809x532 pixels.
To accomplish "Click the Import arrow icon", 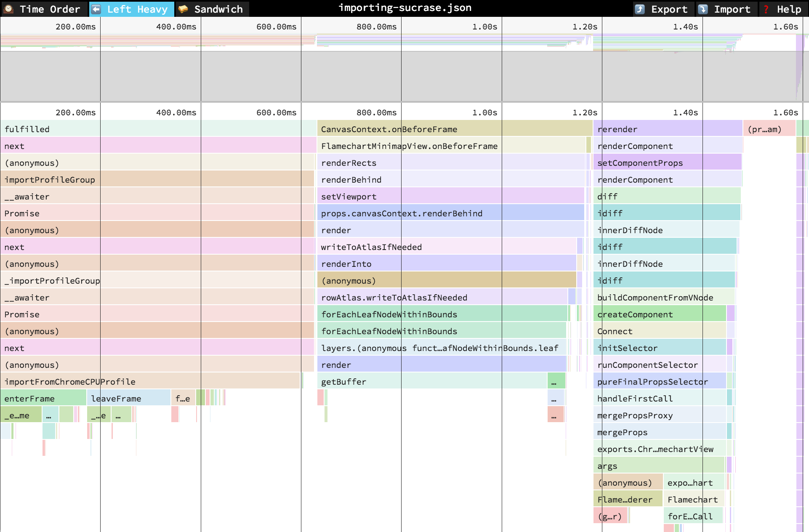I will (703, 9).
